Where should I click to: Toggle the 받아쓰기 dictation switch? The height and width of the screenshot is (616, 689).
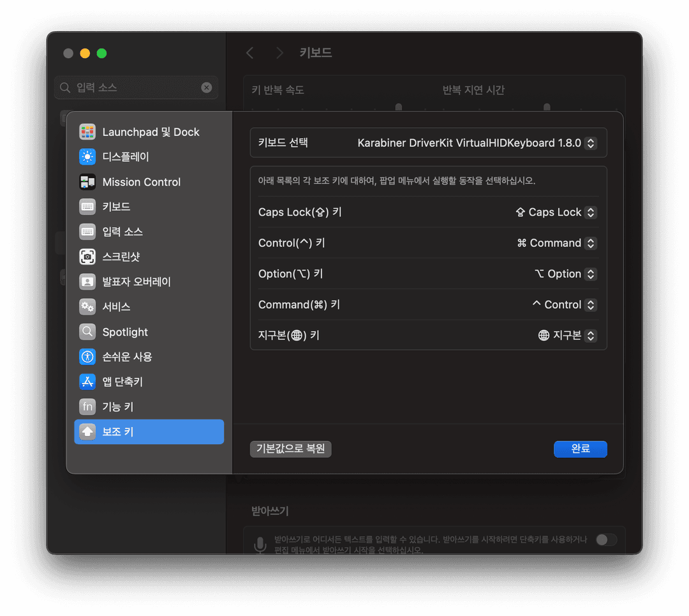click(x=606, y=540)
